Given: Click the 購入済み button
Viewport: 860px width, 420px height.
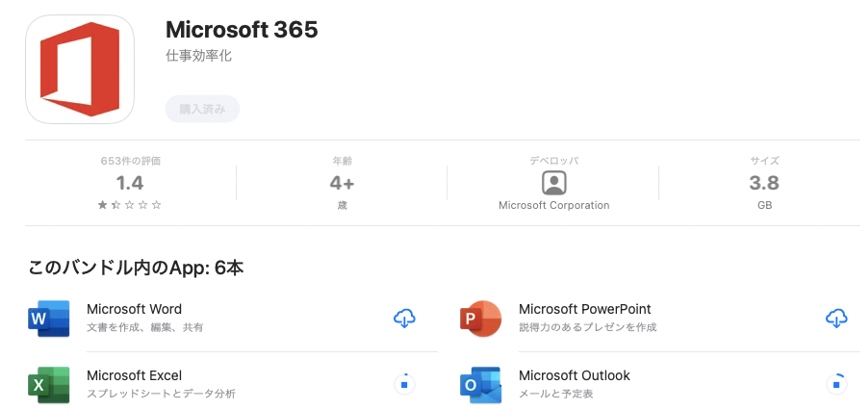Looking at the screenshot, I should pyautogui.click(x=202, y=109).
